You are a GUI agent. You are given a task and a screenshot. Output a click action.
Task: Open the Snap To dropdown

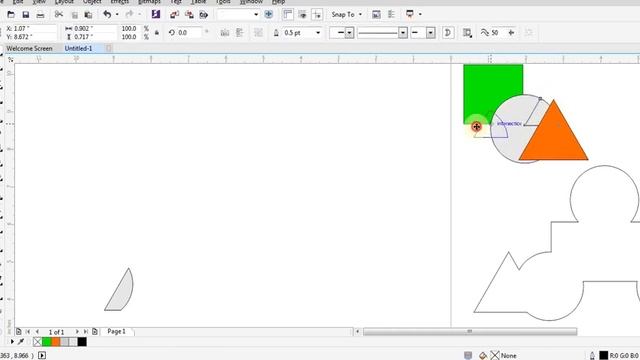click(x=346, y=14)
